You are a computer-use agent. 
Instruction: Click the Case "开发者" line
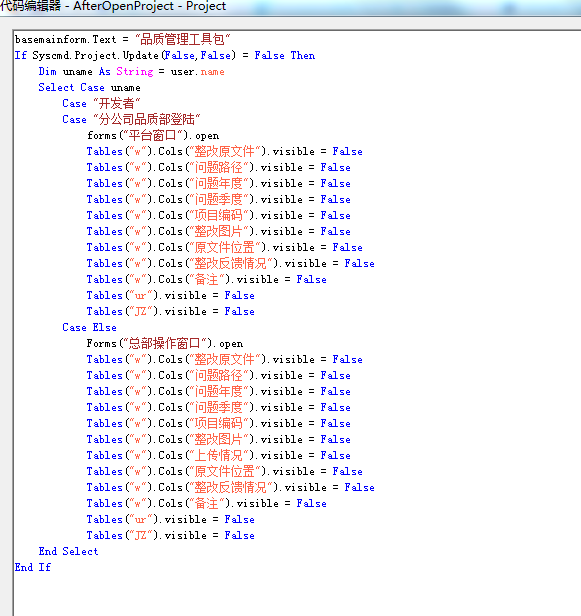tap(101, 103)
